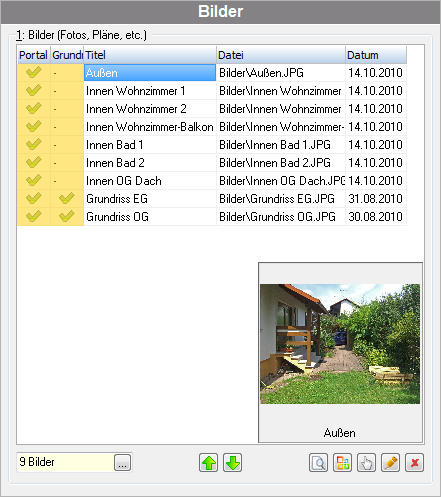441x497 pixels.
Task: Select the Innen Wohnzimmer 1 title
Action: [135, 91]
